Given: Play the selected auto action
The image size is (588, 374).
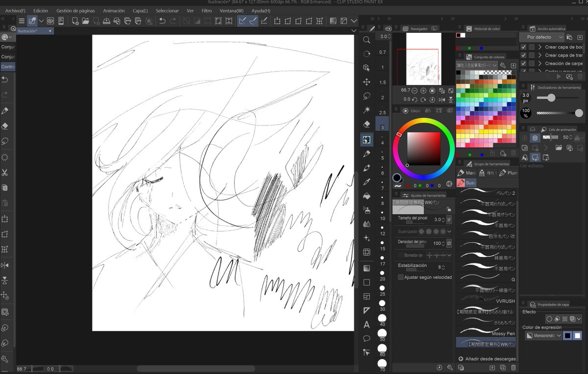Looking at the screenshot, I should [x=560, y=76].
